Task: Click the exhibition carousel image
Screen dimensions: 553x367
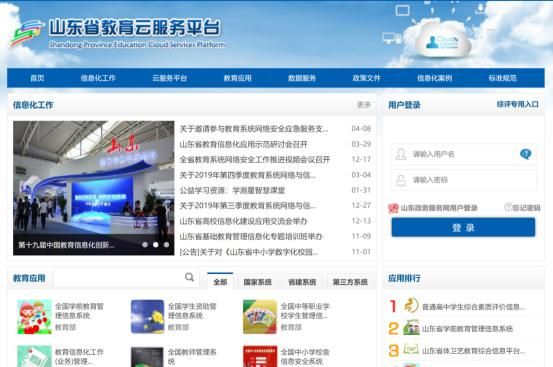Action: [93, 188]
